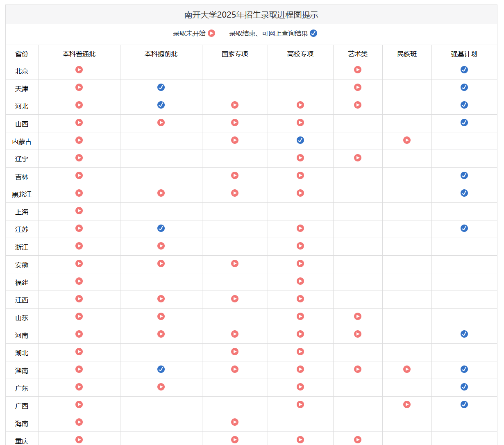504x445 pixels.
Task: Click 河北 国家专项 red play icon
Action: pyautogui.click(x=235, y=105)
